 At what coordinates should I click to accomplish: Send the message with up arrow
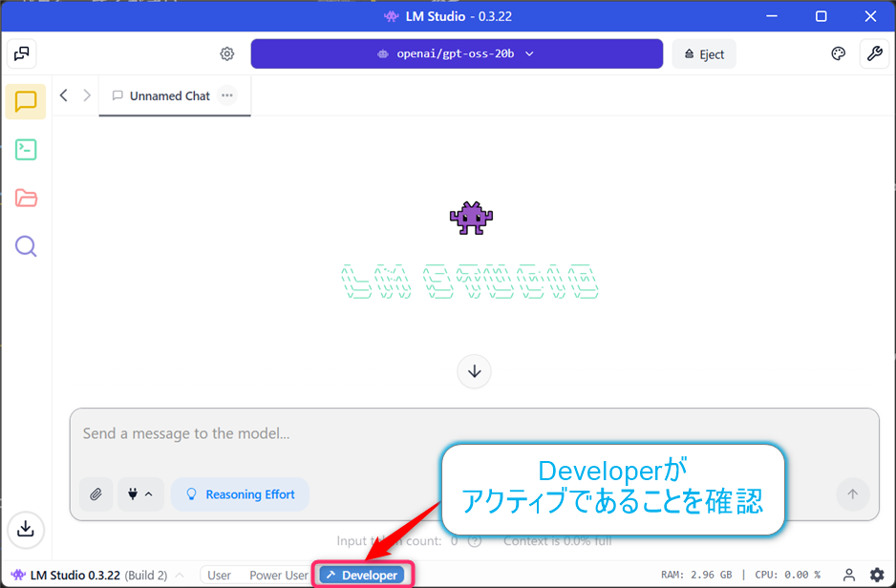click(853, 494)
